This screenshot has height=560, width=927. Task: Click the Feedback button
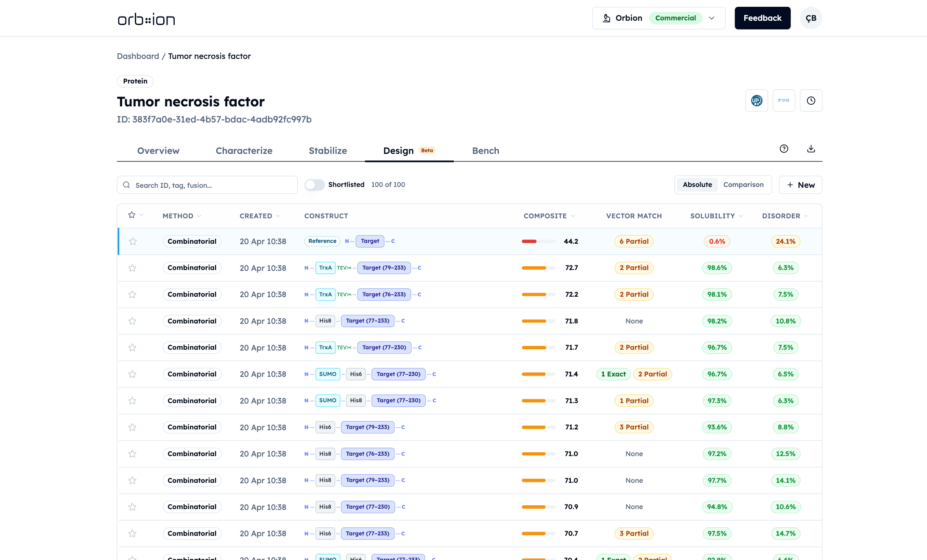pos(762,18)
